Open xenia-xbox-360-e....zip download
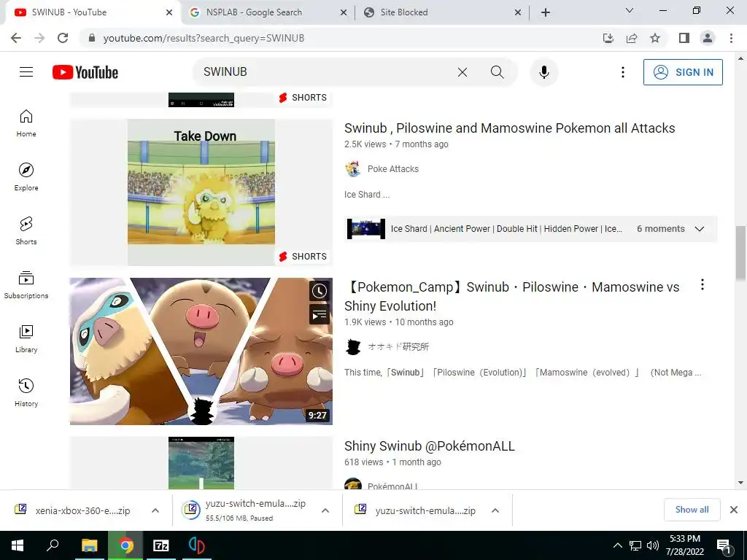Image resolution: width=747 pixels, height=560 pixels. click(x=82, y=510)
